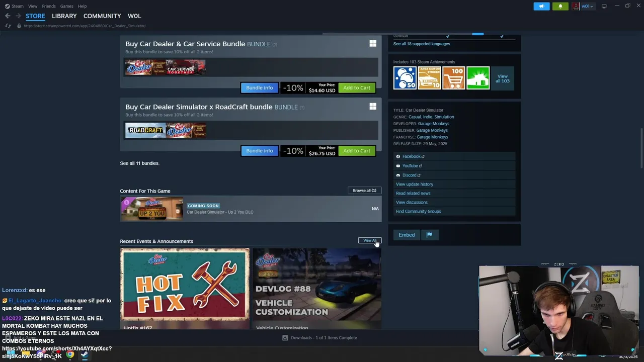The width and height of the screenshot is (644, 362).
Task: Expand the w0l account dropdown
Action: point(588,6)
